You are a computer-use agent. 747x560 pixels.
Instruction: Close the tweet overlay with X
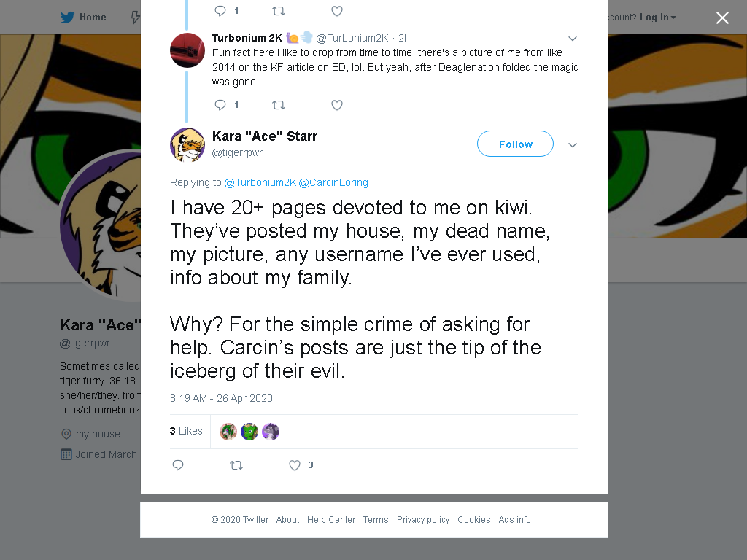722,17
